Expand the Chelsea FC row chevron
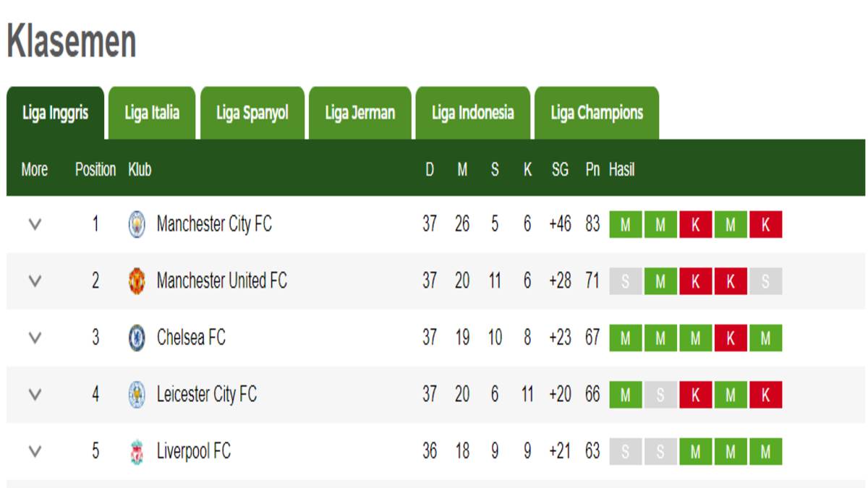868x488 pixels. [35, 338]
